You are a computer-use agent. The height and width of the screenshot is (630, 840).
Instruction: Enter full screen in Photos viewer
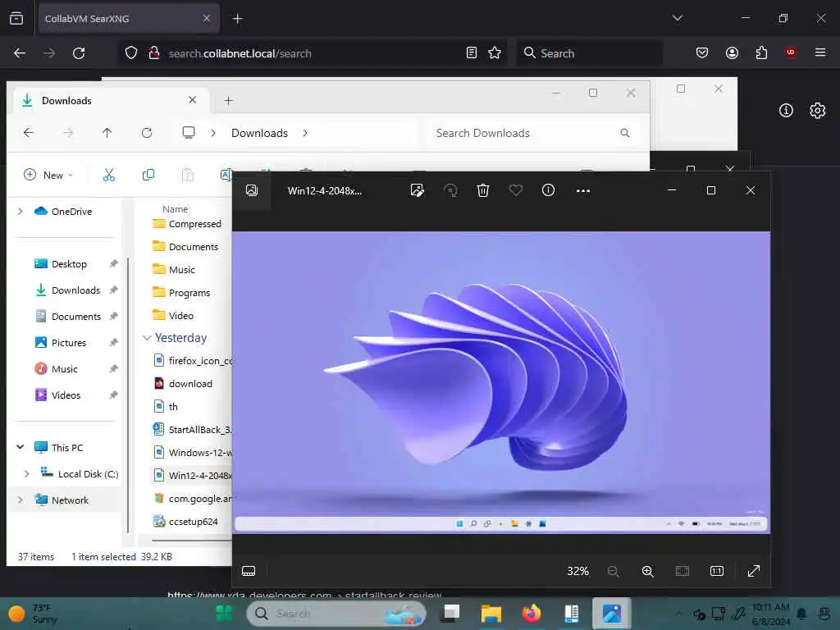(754, 571)
